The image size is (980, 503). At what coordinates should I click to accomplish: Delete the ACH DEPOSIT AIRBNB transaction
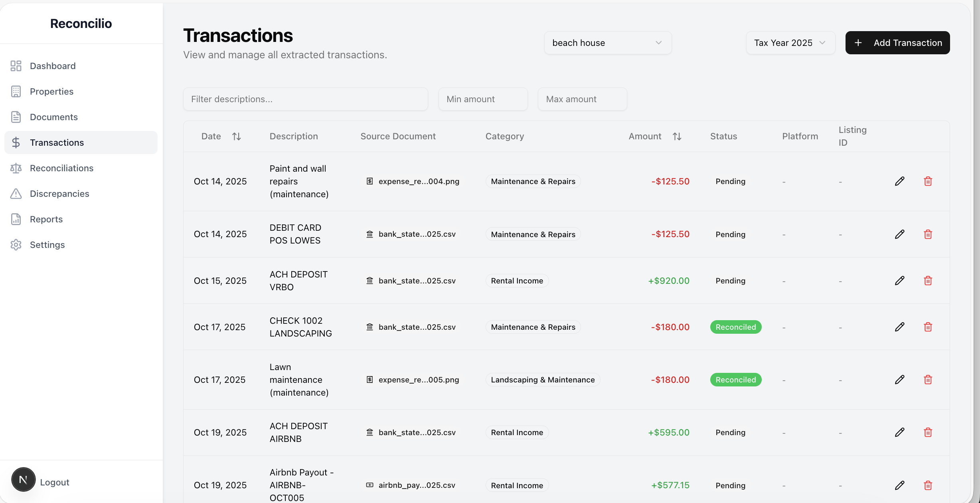pos(928,432)
